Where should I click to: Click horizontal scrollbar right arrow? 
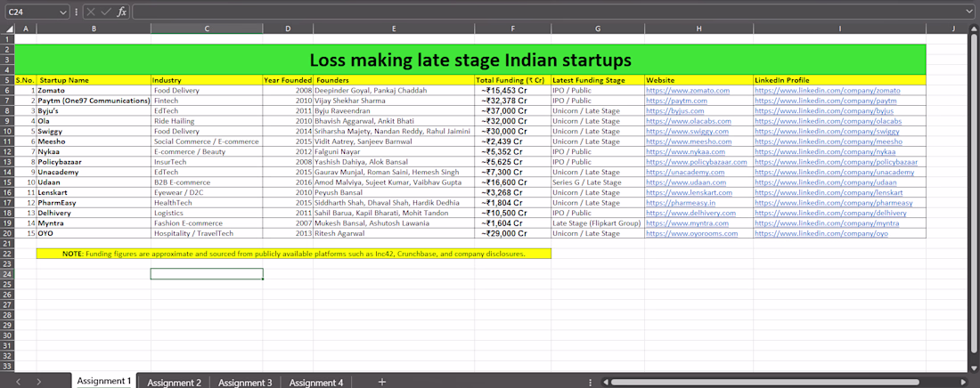click(963, 382)
